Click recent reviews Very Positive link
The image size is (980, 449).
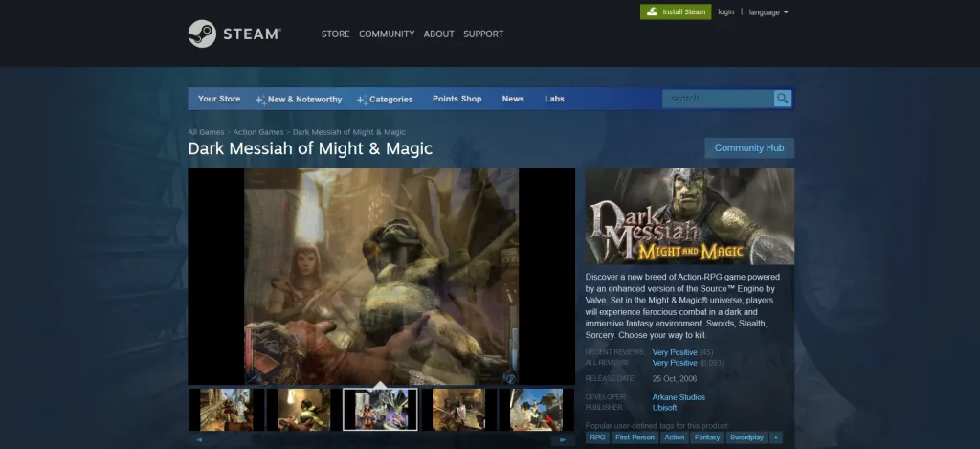(x=675, y=352)
